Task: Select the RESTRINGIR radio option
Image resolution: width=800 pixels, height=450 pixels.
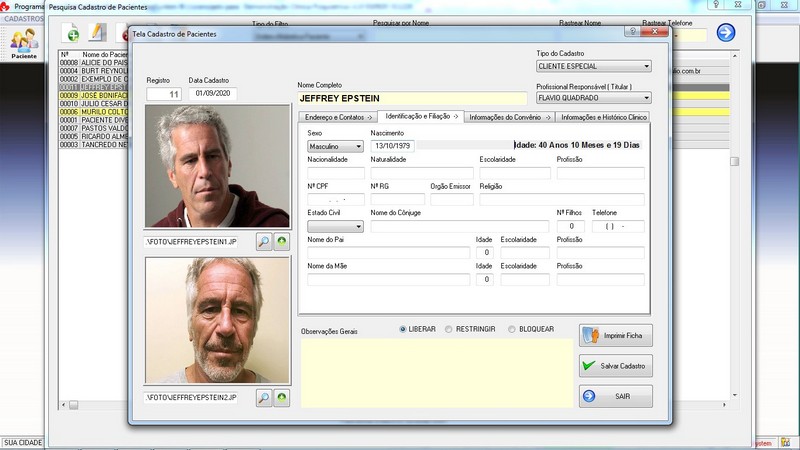Action: click(448, 330)
